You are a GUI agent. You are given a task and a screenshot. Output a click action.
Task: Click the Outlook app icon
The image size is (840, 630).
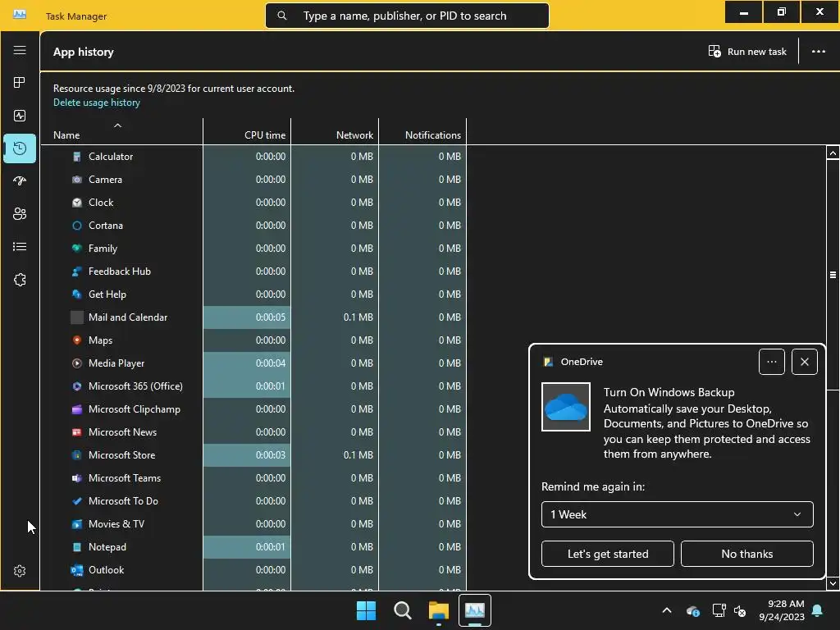click(77, 570)
